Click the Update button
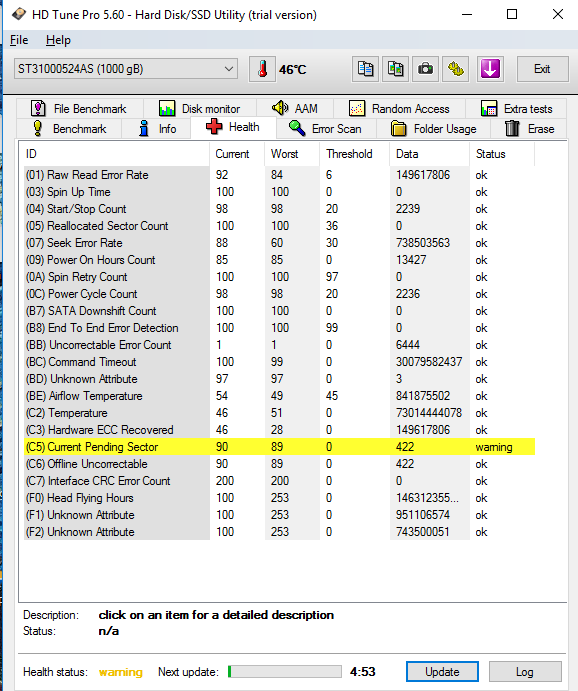The width and height of the screenshot is (578, 691). click(x=442, y=672)
